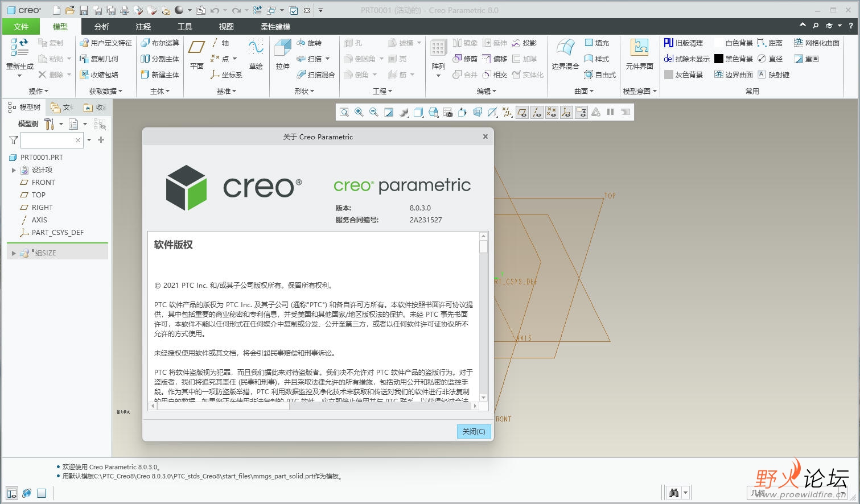
Task: Expand the Surfaces (曲面) group dropdown
Action: pyautogui.click(x=583, y=91)
